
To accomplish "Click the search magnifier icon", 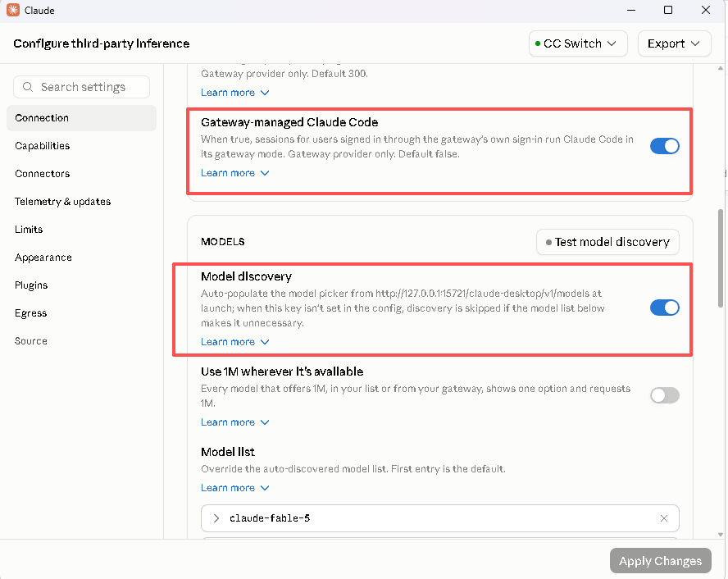I will [x=28, y=87].
